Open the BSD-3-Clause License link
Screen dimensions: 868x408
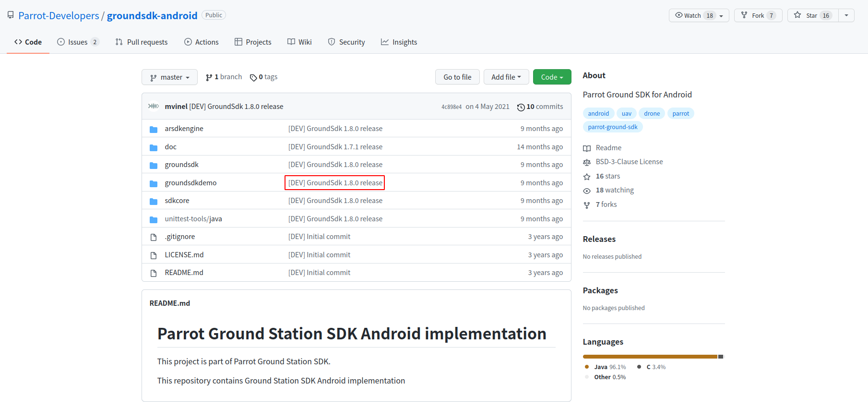(630, 162)
